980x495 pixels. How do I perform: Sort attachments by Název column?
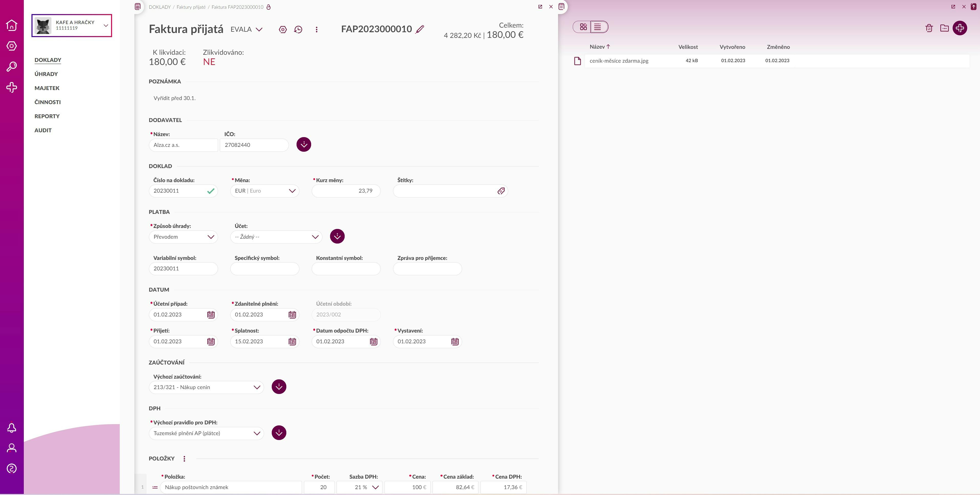pos(600,47)
